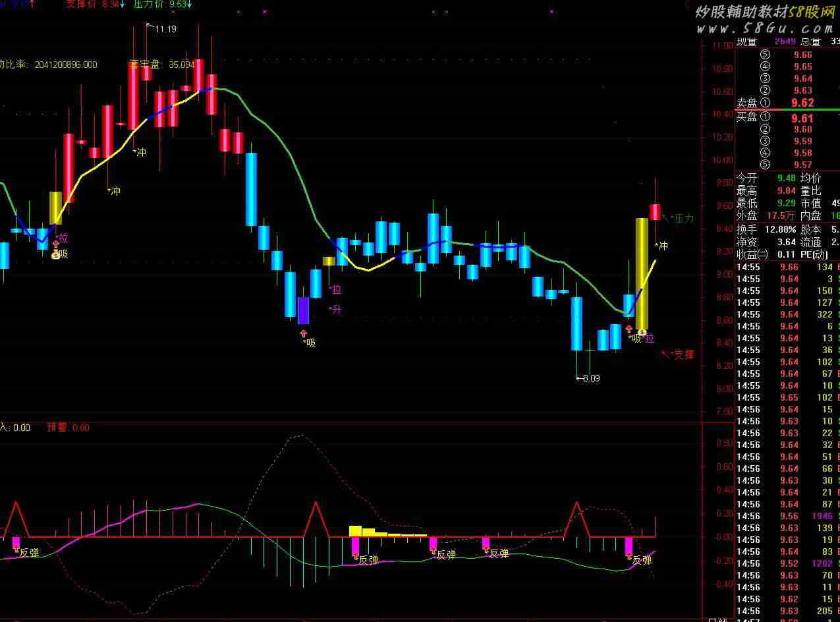Click the red up arrow below leftmost 拉

click(x=55, y=244)
